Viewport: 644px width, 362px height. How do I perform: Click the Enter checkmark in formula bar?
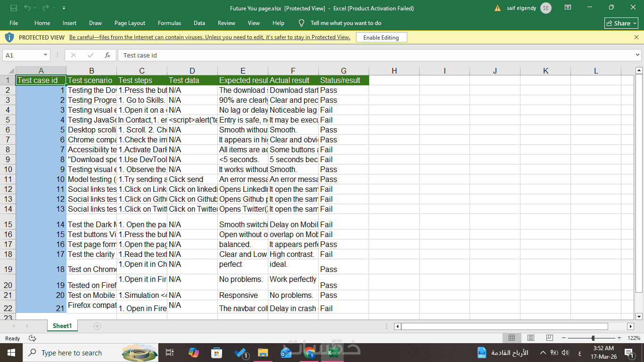pos(91,55)
